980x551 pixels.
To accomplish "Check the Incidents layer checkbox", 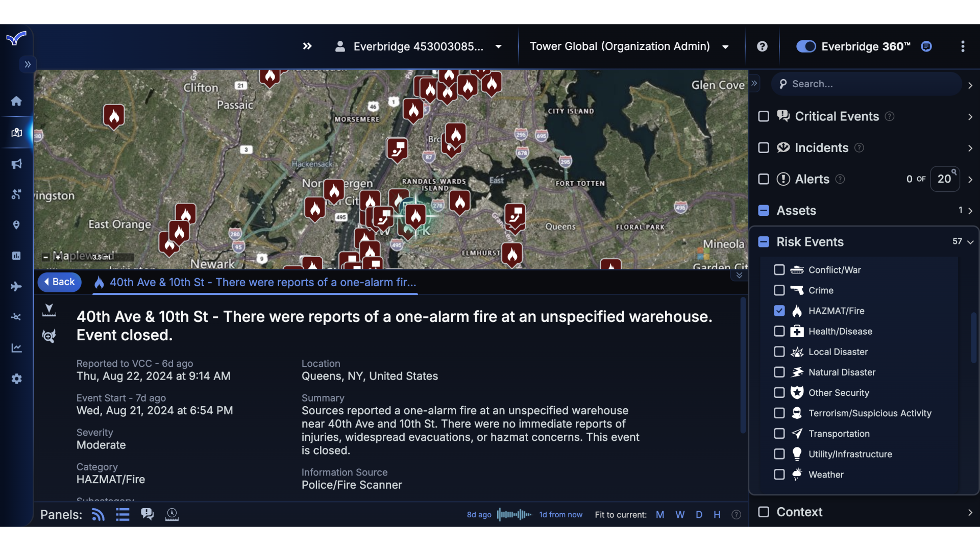I will tap(763, 147).
